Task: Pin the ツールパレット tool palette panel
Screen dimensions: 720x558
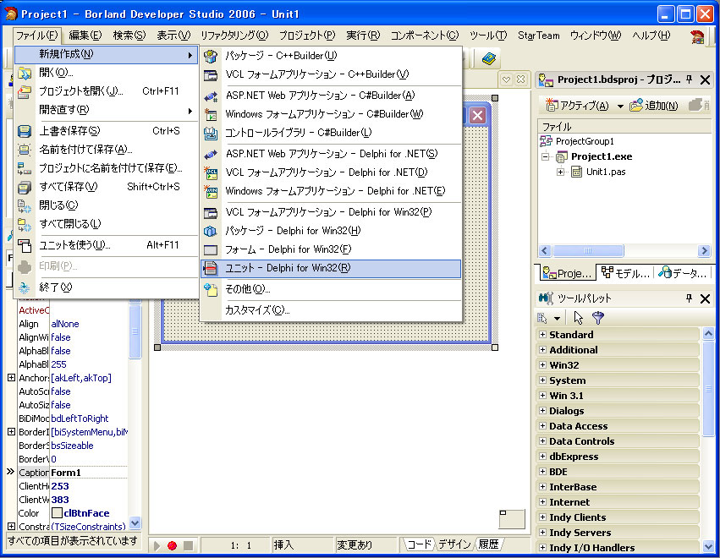Action: pyautogui.click(x=688, y=298)
